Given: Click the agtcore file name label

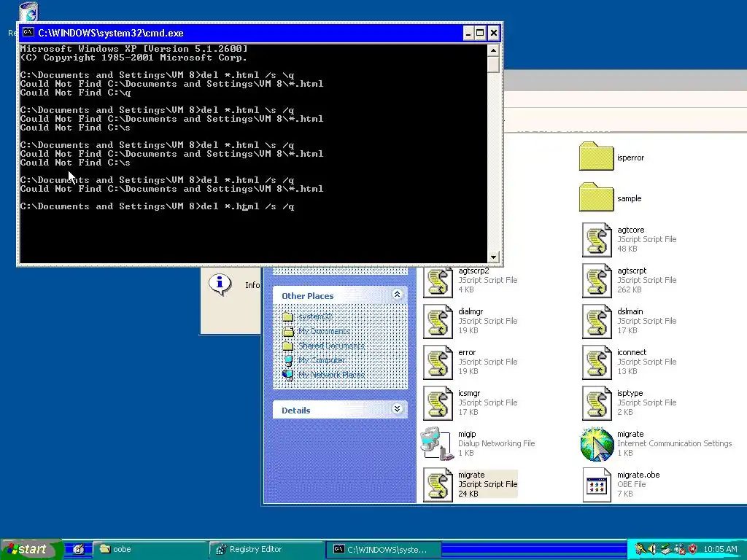Looking at the screenshot, I should [x=631, y=230].
